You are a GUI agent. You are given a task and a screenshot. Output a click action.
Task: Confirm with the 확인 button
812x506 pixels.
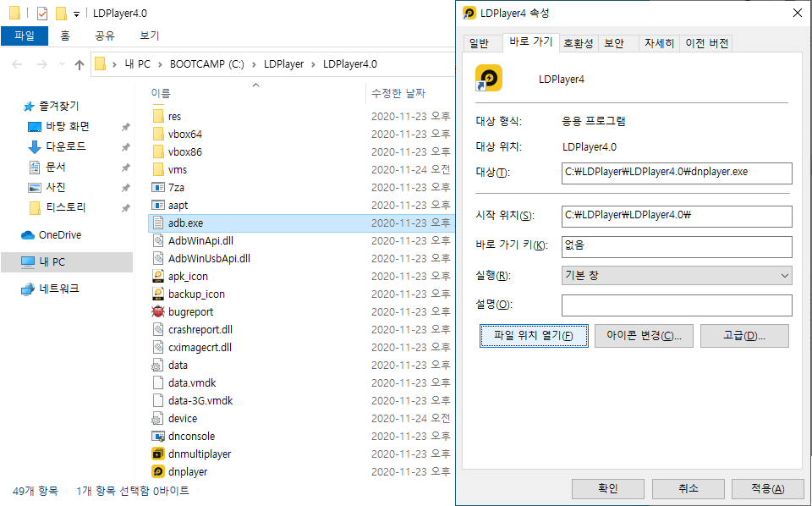coord(608,488)
